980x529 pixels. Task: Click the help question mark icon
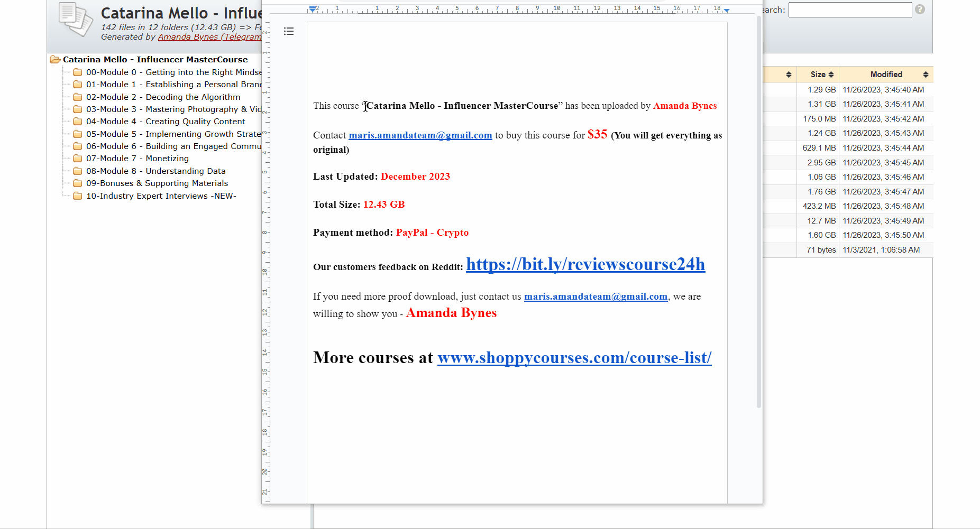920,10
